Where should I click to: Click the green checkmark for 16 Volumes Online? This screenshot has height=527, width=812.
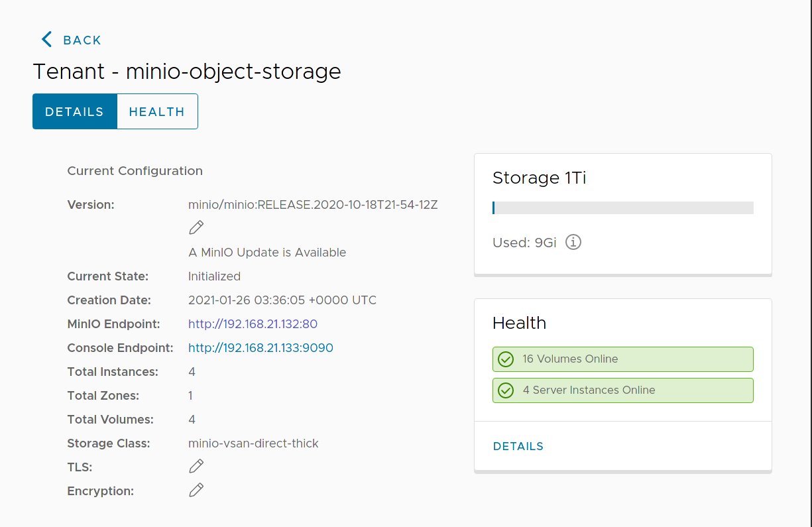[506, 359]
